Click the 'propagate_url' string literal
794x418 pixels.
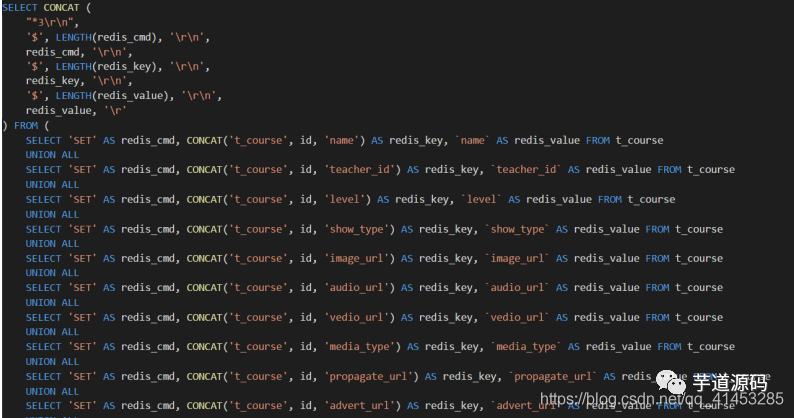point(371,376)
